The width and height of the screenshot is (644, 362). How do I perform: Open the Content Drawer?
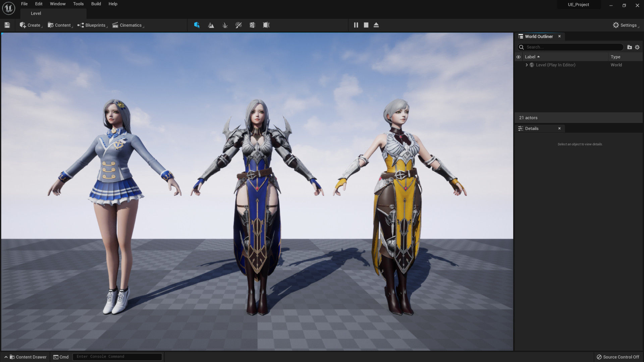(x=28, y=357)
